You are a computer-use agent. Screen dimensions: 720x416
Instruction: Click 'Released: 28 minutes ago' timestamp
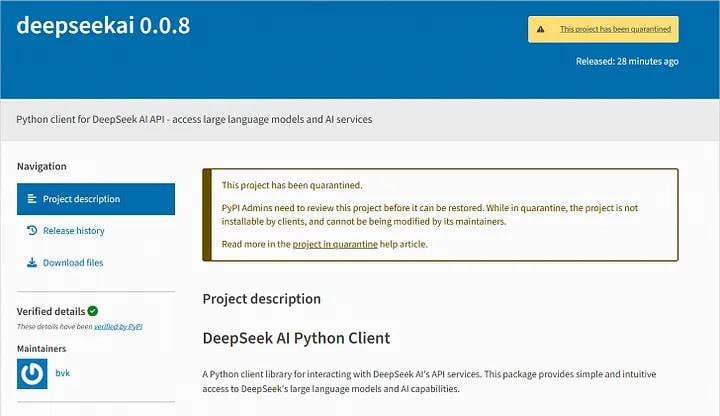627,61
